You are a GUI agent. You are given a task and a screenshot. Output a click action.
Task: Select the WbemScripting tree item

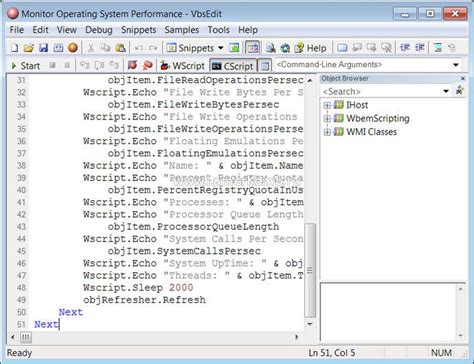378,118
